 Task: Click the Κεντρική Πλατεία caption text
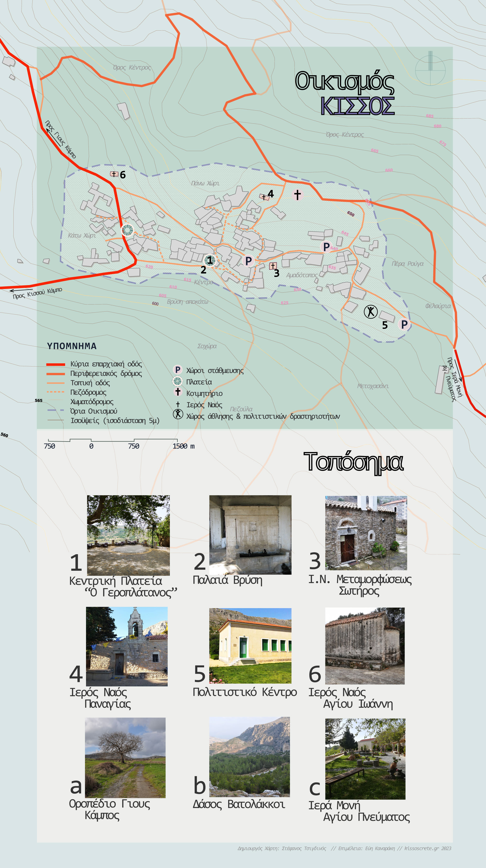tap(116, 581)
